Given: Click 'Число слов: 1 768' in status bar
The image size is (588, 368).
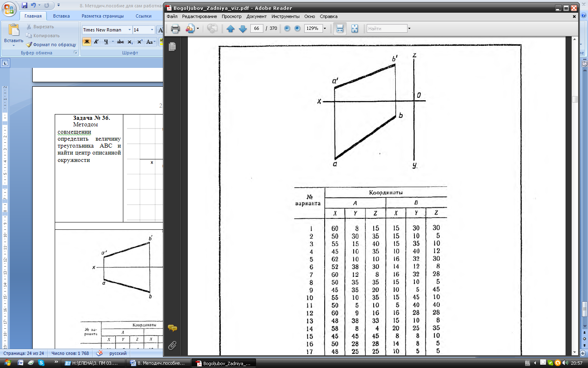Looking at the screenshot, I should click(70, 353).
